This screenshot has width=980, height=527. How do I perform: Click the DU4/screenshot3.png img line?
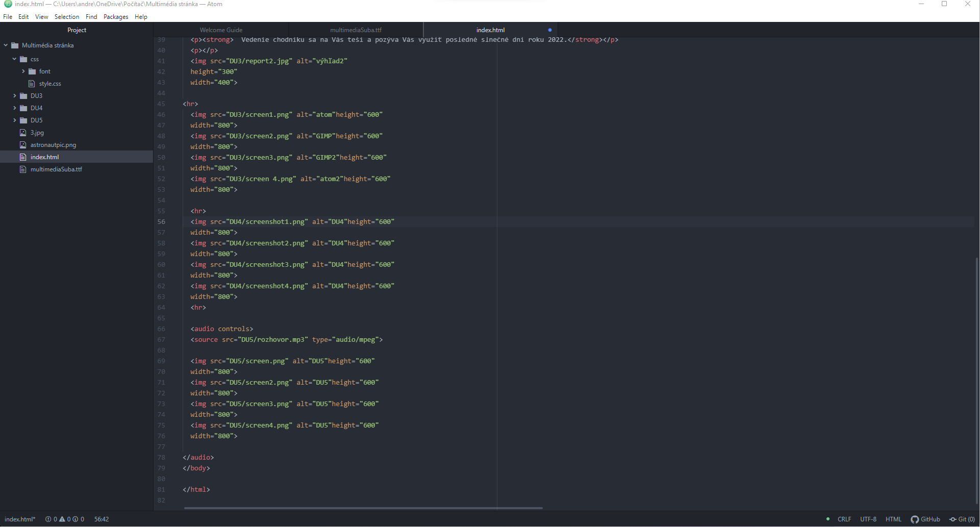coord(292,265)
